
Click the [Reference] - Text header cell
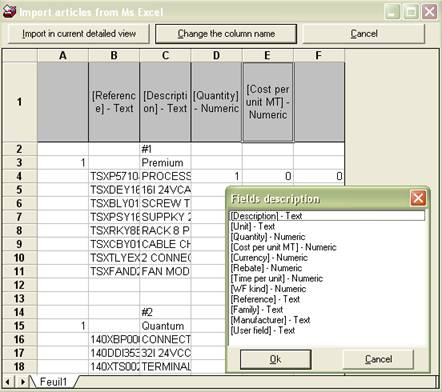click(114, 102)
